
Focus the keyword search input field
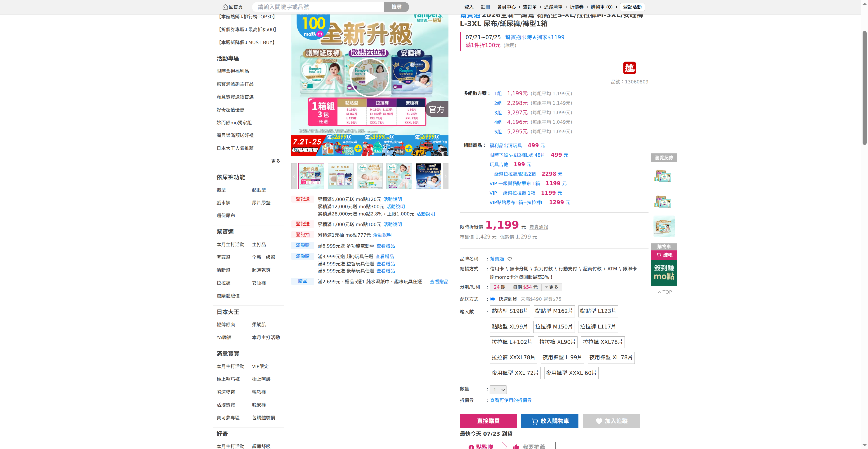(x=318, y=7)
